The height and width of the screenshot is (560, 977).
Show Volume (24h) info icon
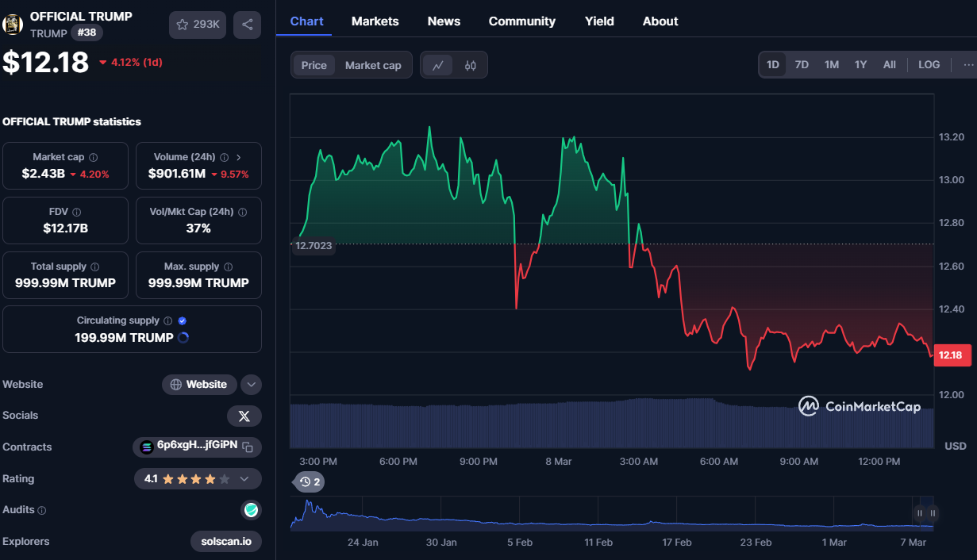click(x=224, y=158)
